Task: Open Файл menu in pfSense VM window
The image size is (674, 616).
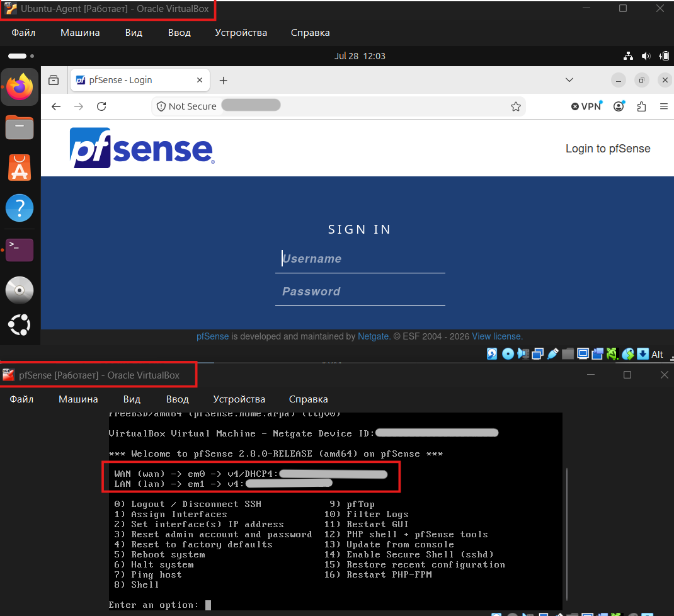Action: click(x=21, y=399)
